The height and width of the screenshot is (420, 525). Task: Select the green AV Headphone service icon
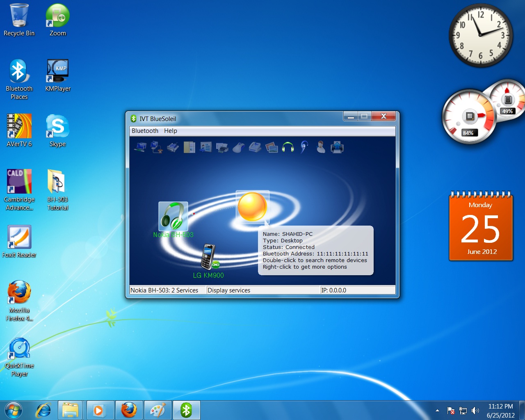(x=288, y=147)
